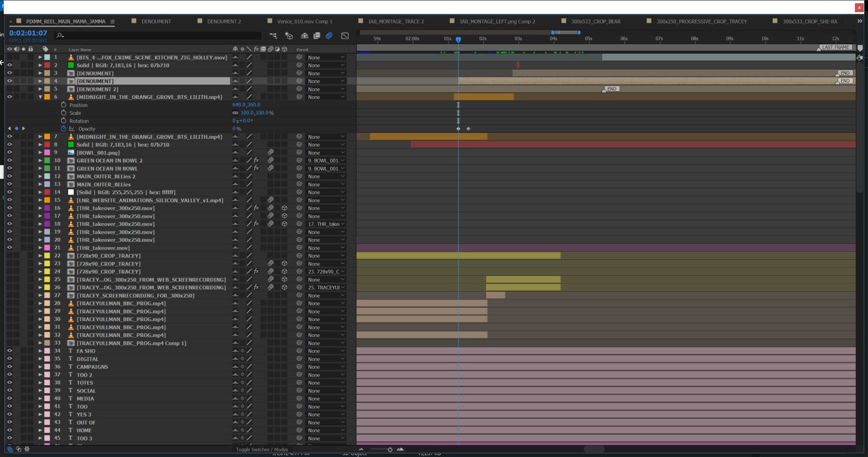
Task: Switch to the IAB_MONTAGE_TRACE 2 tab
Action: (396, 21)
